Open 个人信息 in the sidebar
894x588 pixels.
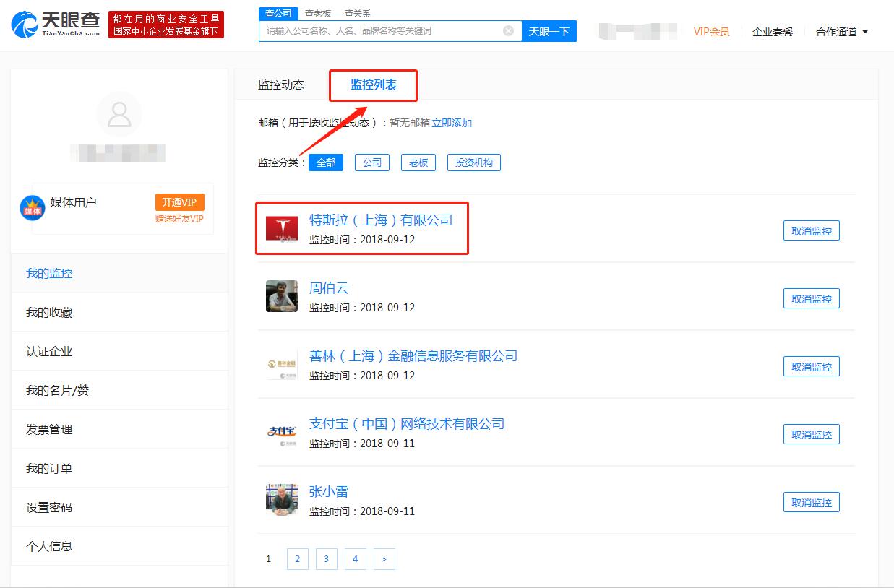(x=119, y=546)
